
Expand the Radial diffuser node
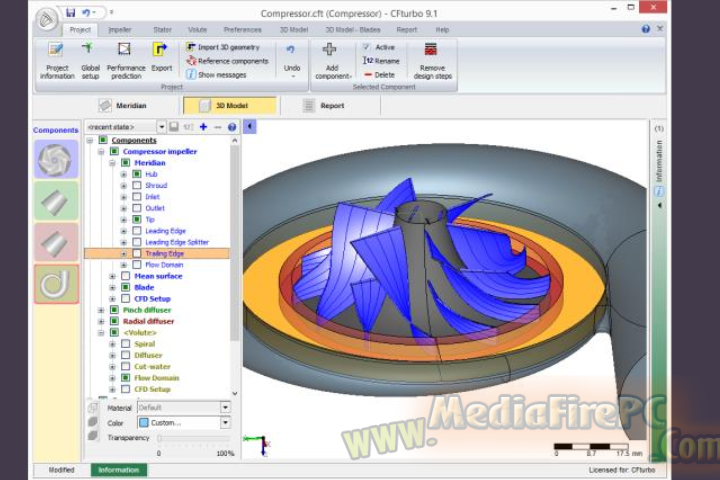click(101, 322)
